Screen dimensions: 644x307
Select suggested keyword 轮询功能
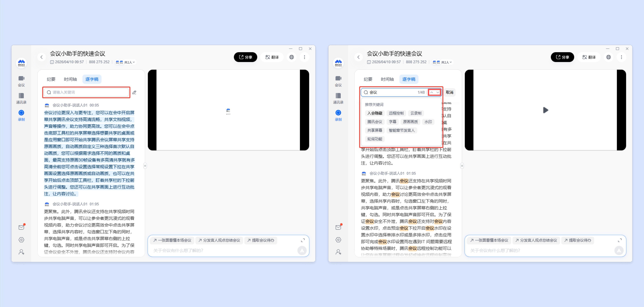(375, 139)
